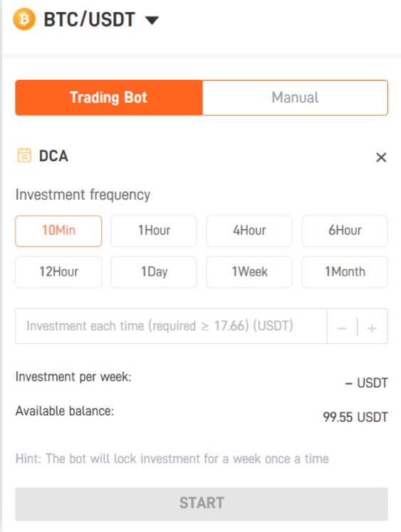The height and width of the screenshot is (532, 401).
Task: Pick the 1Week frequency option
Action: pyautogui.click(x=249, y=272)
